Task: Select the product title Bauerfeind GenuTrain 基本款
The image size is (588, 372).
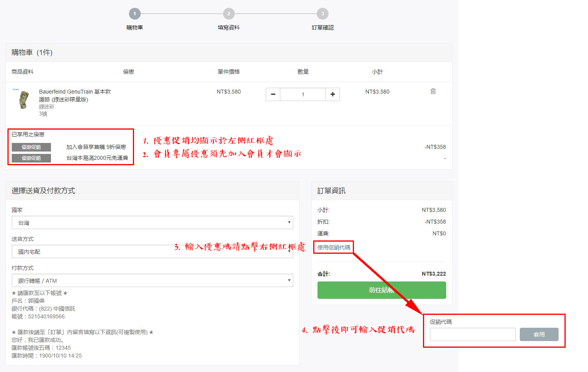Action: (x=74, y=91)
